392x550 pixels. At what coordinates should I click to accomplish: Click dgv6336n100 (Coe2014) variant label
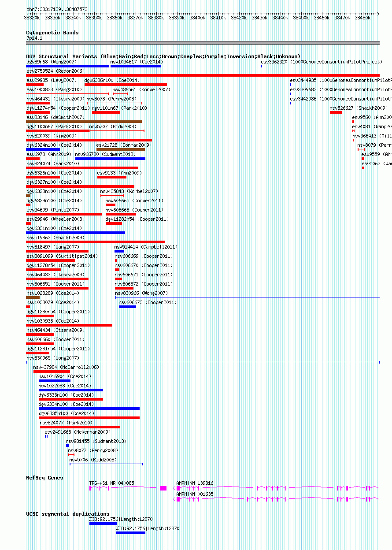(112, 80)
